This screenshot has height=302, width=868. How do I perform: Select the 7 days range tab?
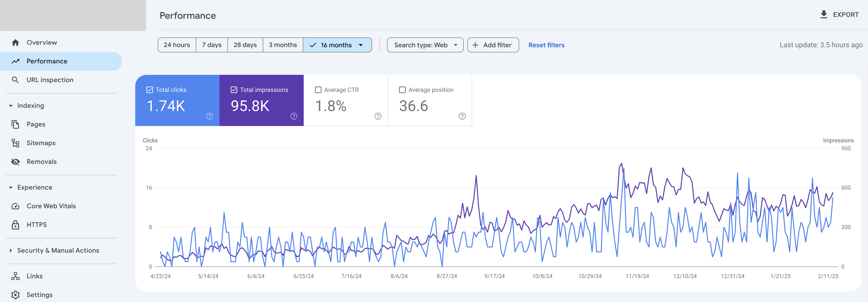click(212, 45)
